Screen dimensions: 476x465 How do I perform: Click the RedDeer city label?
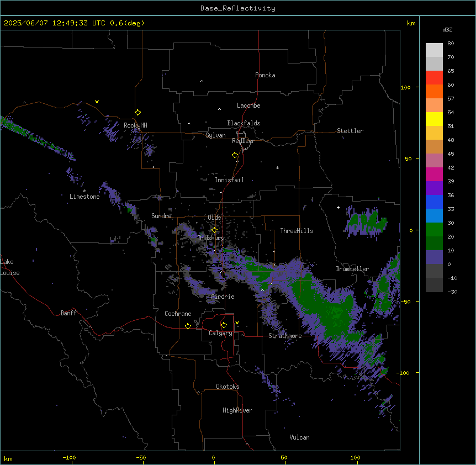click(x=243, y=141)
